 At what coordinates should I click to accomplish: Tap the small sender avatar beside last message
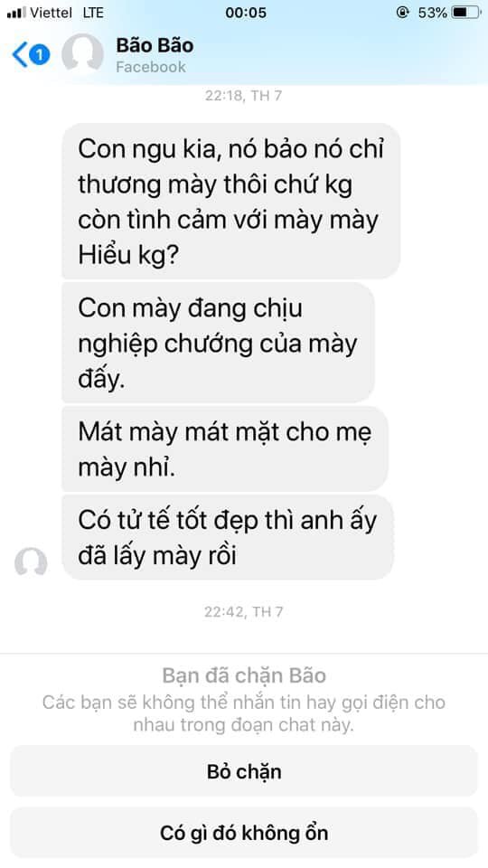tap(31, 561)
